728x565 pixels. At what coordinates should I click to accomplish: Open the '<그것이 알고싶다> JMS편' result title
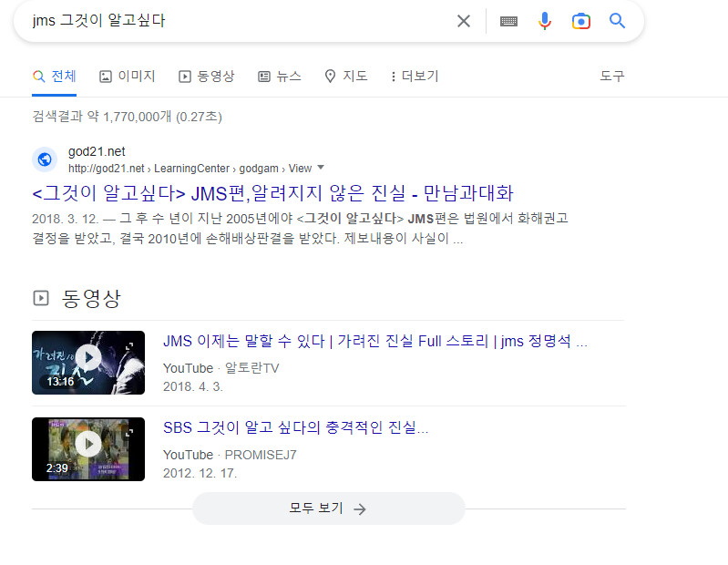point(272,193)
